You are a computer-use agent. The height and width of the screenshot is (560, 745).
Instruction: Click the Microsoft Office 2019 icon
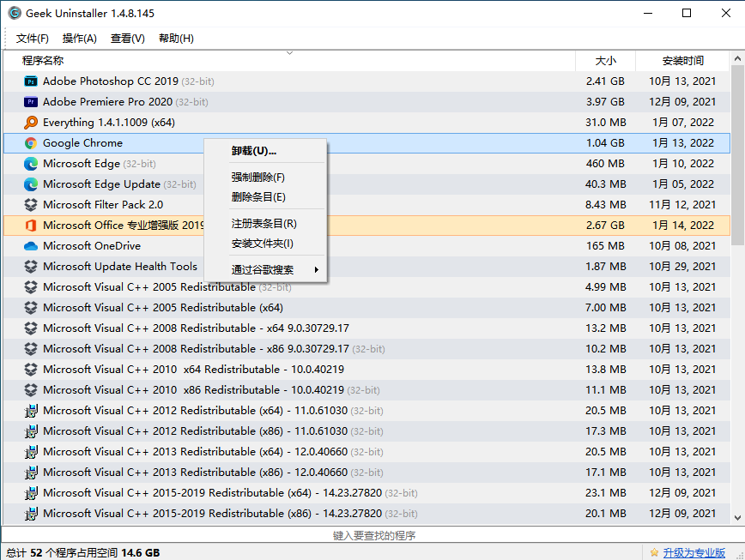coord(31,226)
